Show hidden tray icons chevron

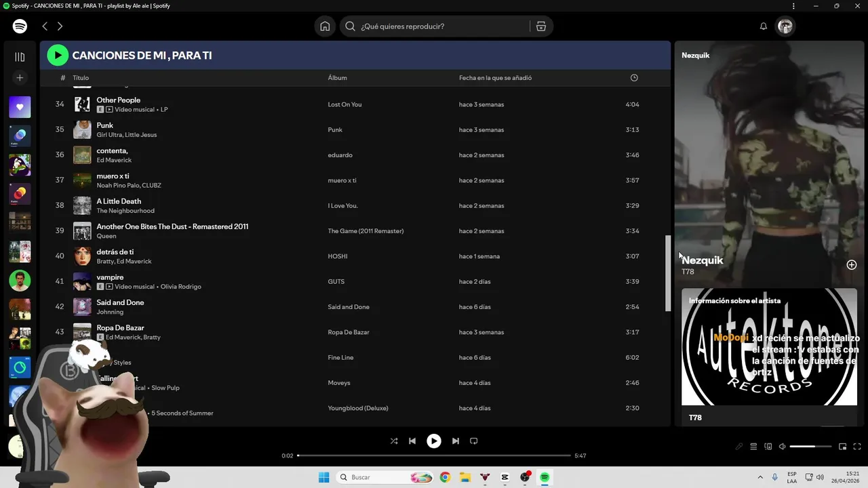pyautogui.click(x=759, y=477)
